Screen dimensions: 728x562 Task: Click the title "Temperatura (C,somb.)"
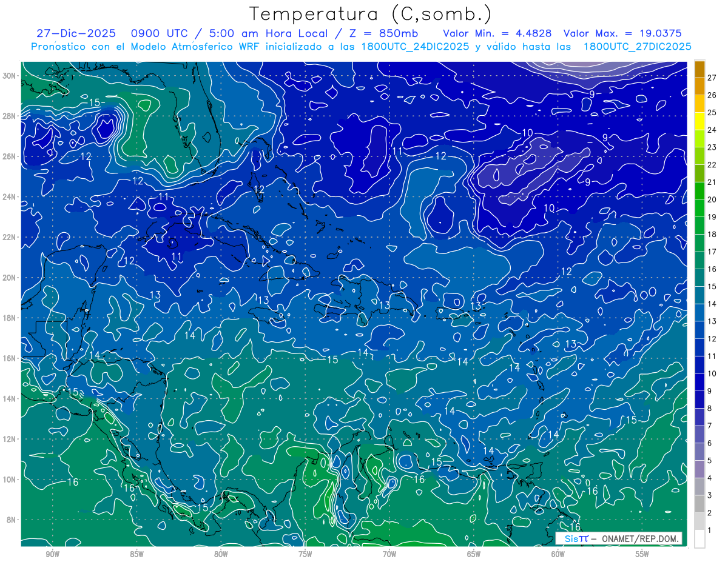click(371, 14)
